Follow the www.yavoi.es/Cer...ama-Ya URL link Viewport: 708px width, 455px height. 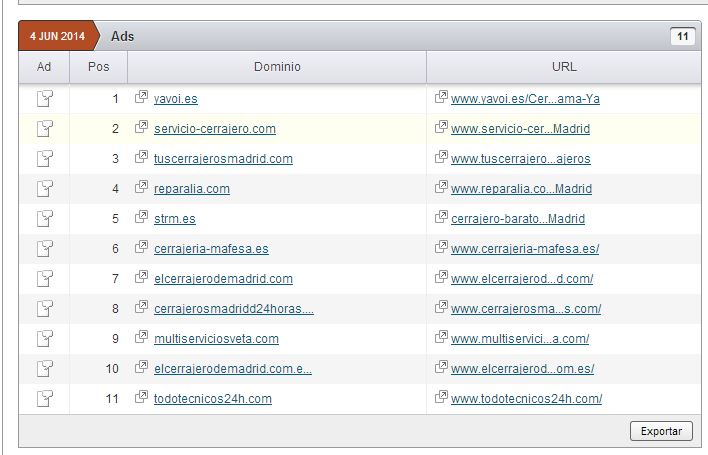(x=525, y=99)
